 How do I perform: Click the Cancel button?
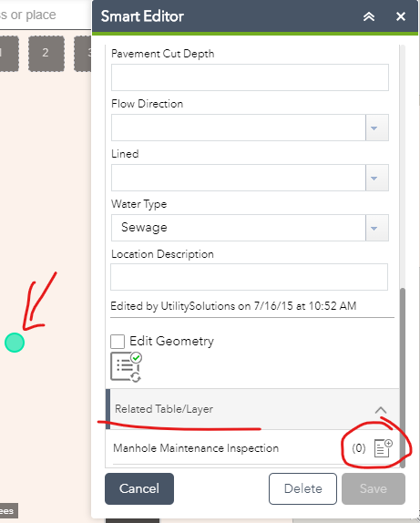(139, 488)
